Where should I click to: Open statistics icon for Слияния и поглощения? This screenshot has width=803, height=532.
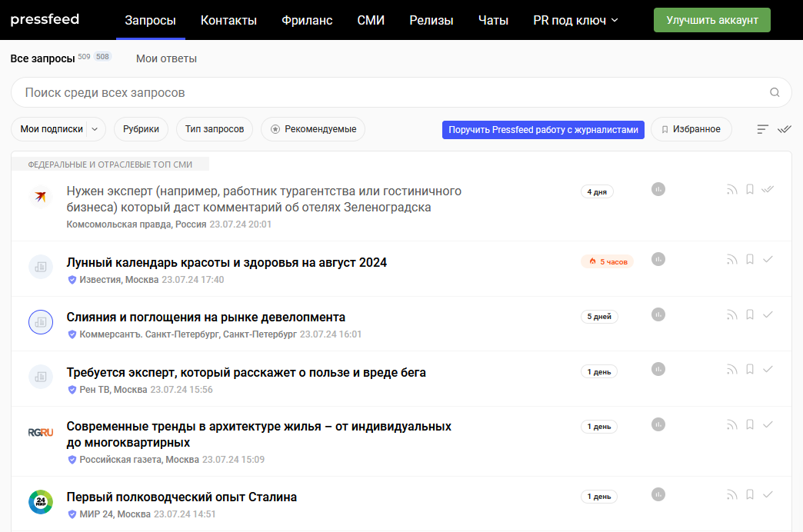[x=658, y=314]
